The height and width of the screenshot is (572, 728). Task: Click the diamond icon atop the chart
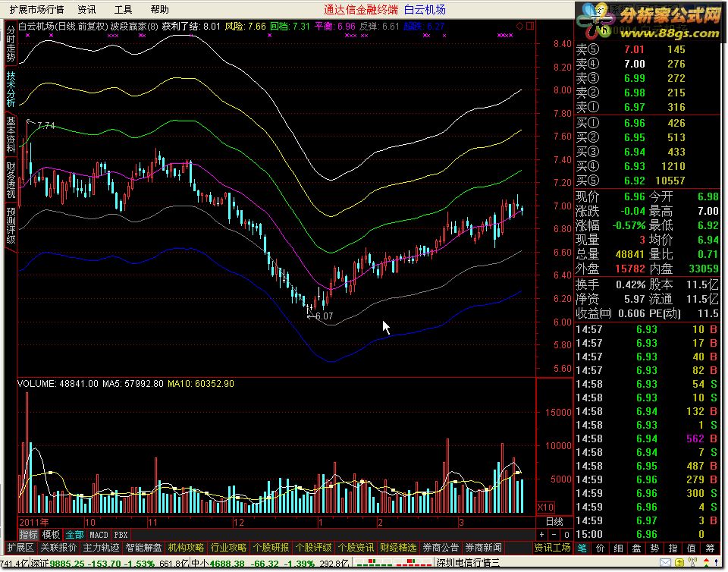pos(519,26)
